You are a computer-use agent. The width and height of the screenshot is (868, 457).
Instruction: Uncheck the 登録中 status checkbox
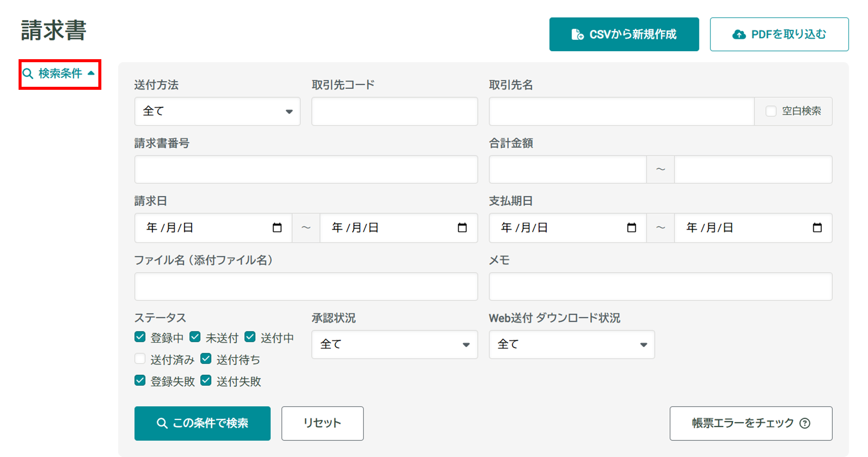point(140,337)
